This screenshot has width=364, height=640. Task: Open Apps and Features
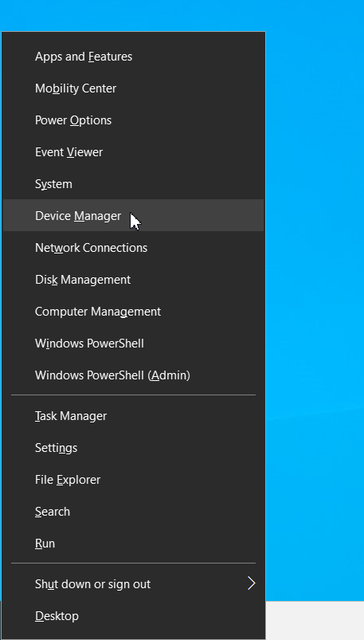(133, 57)
